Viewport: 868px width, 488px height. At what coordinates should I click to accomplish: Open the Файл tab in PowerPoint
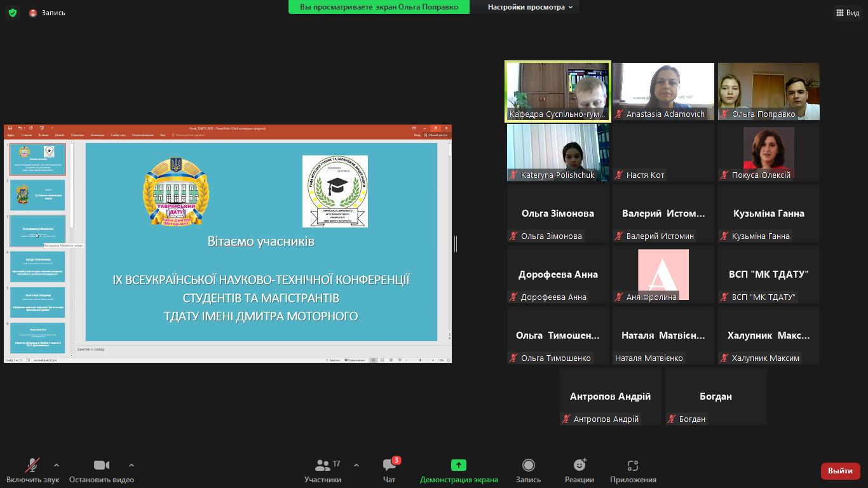coord(11,135)
